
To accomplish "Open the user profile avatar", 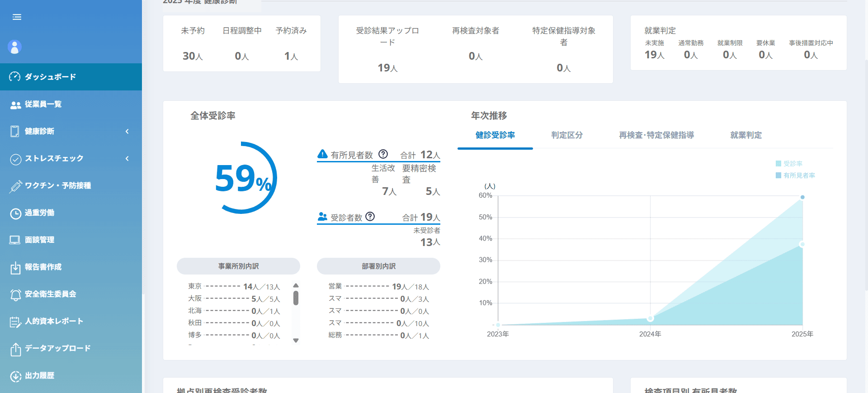I will pyautogui.click(x=14, y=47).
